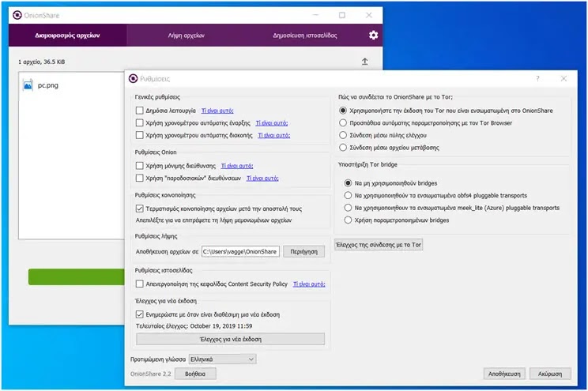Image resolution: width=588 pixels, height=391 pixels.
Task: Enable Χρήση χρονομέτρου αυτόματης διακοπής checkbox
Action: coord(140,135)
